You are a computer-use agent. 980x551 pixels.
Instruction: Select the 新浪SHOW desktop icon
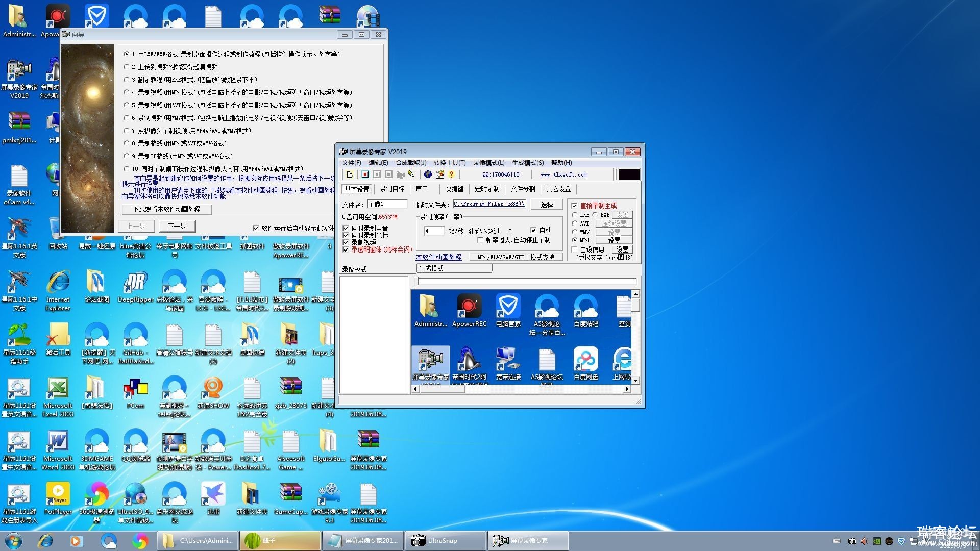click(x=213, y=393)
